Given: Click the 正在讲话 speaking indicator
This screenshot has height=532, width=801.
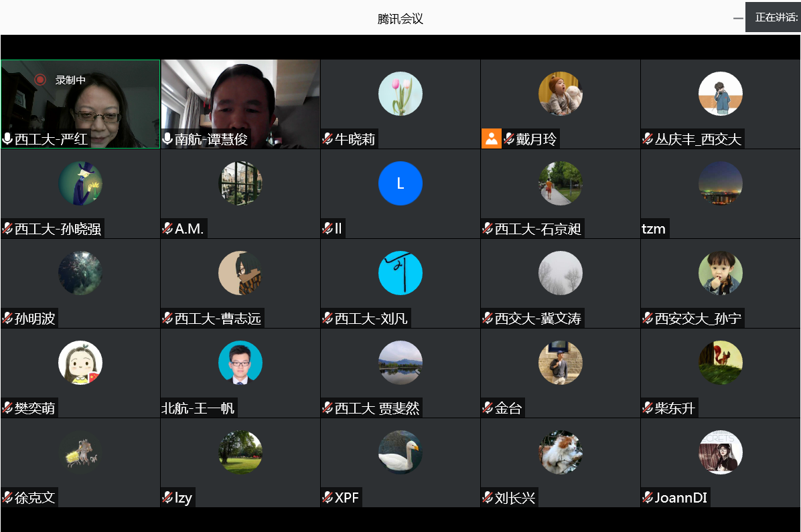Looking at the screenshot, I should pos(776,17).
